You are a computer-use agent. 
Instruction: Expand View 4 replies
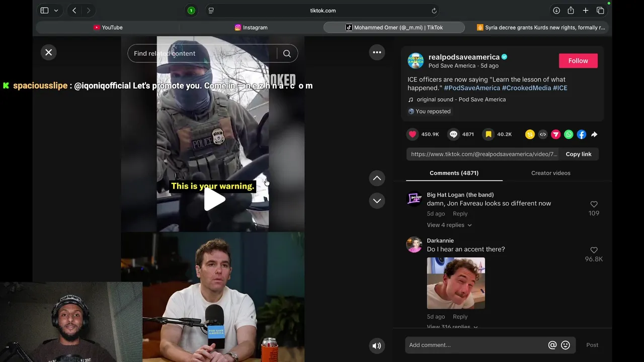coord(449,225)
